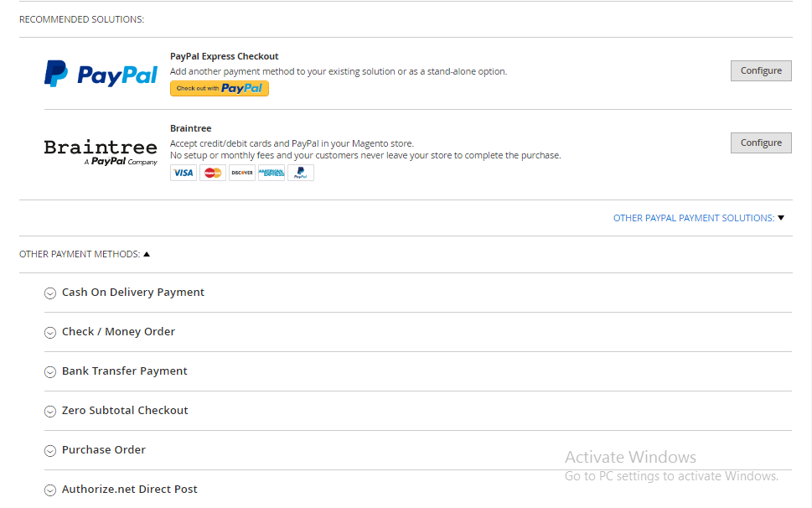Click the Visa card icon

click(184, 173)
